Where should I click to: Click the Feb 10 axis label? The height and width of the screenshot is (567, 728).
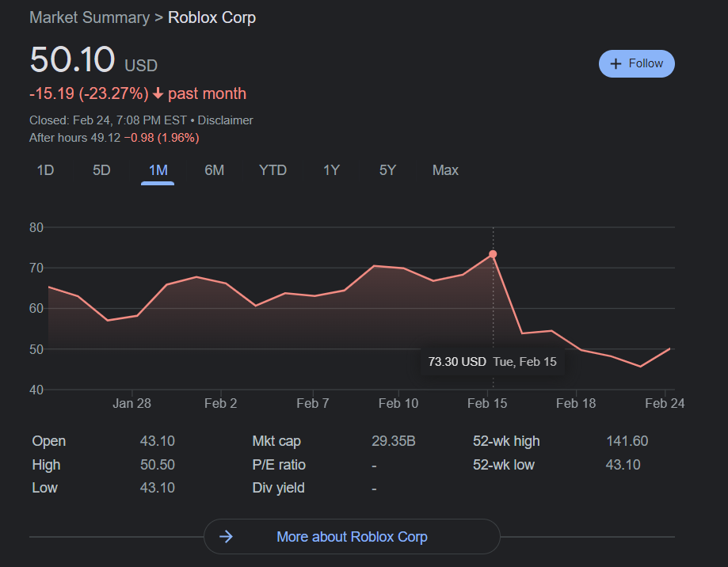pos(398,403)
